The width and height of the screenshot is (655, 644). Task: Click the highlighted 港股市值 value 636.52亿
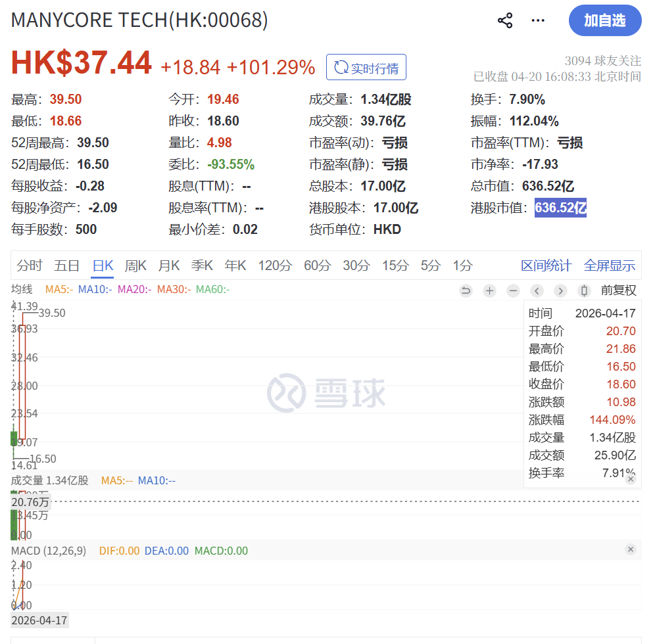[560, 208]
